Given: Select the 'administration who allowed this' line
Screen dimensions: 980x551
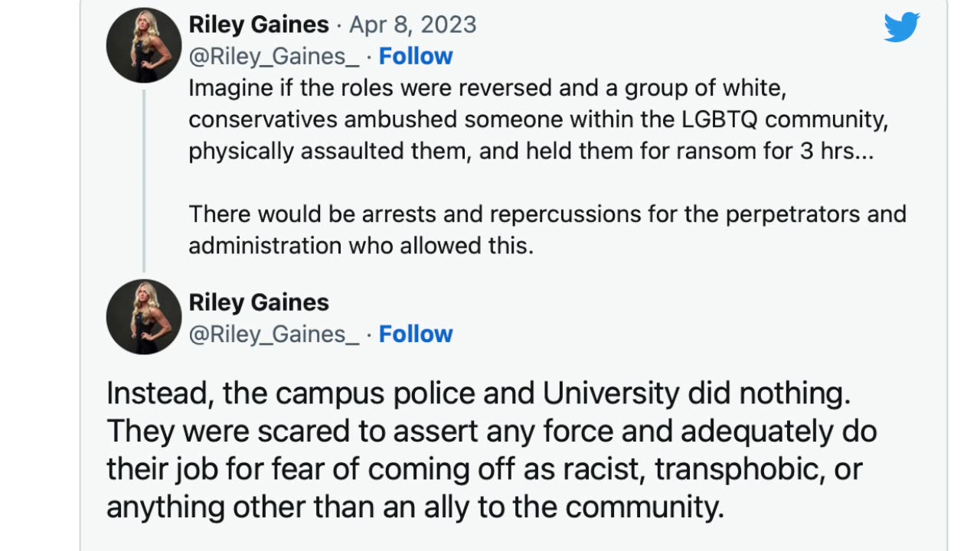Looking at the screenshot, I should tap(361, 246).
